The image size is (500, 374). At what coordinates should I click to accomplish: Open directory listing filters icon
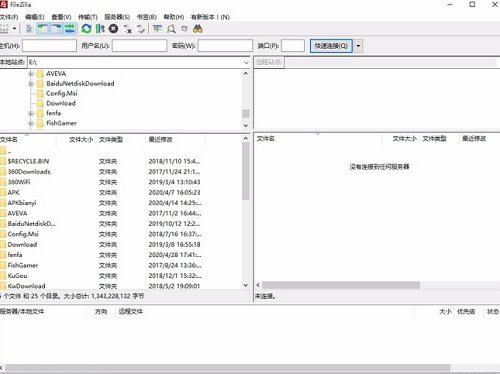(x=157, y=29)
